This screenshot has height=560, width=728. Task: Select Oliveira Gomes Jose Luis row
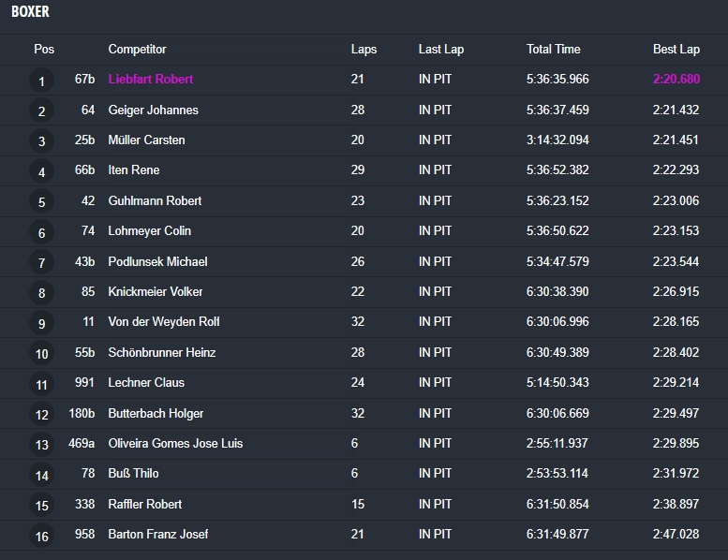(x=364, y=444)
